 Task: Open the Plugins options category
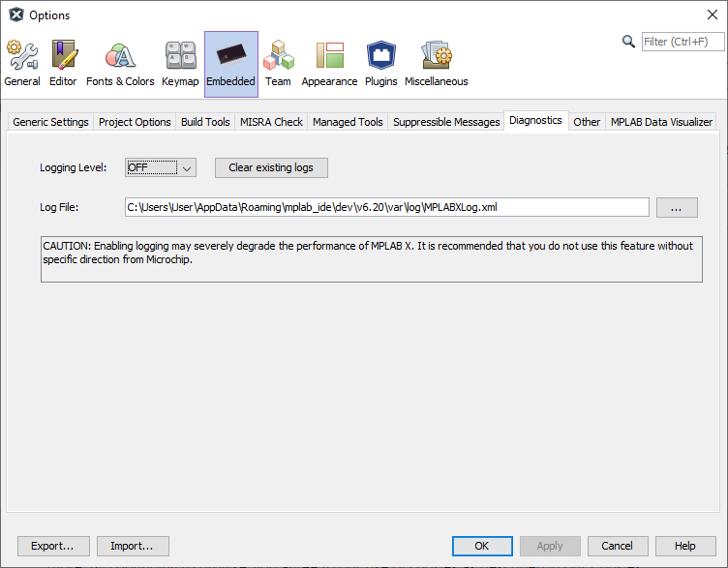click(380, 64)
